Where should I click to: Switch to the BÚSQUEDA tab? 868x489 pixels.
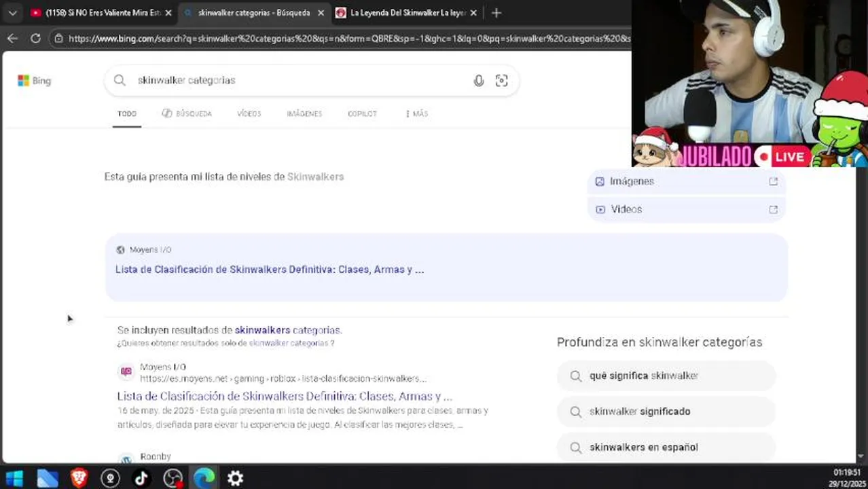187,113
